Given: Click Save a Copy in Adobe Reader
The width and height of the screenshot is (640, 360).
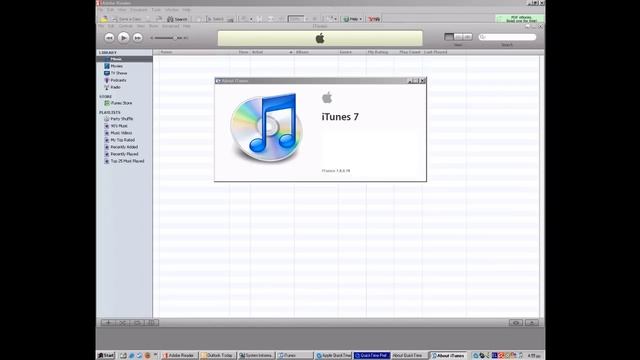Looking at the screenshot, I should click(126, 19).
